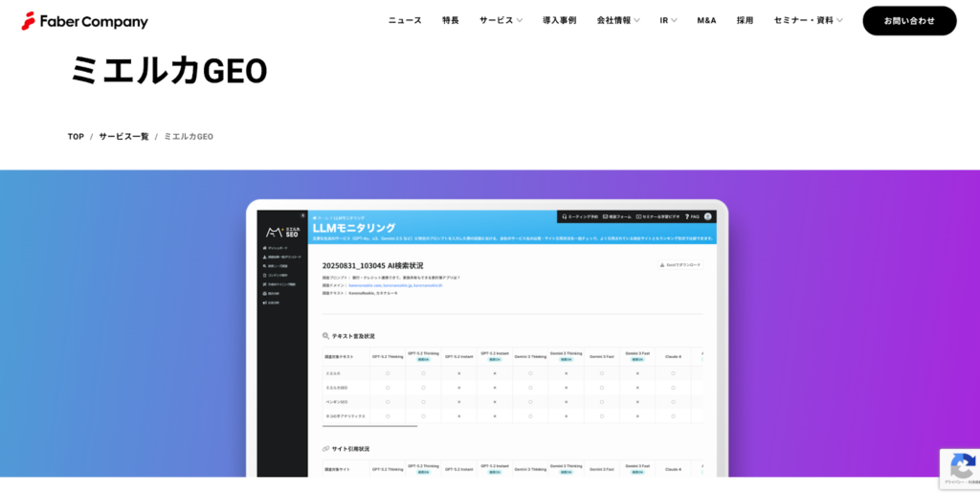Open the IR dropdown menu
The image size is (980, 494).
(x=668, y=20)
